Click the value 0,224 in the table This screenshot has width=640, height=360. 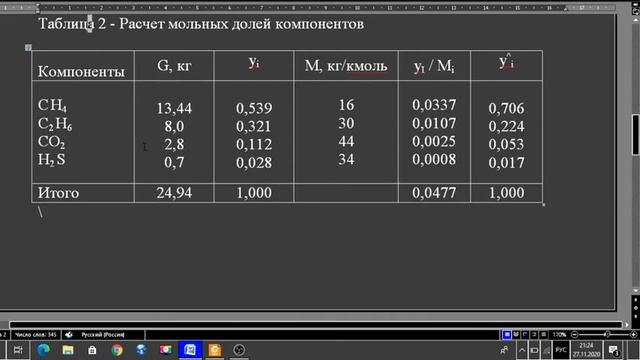pyautogui.click(x=506, y=127)
